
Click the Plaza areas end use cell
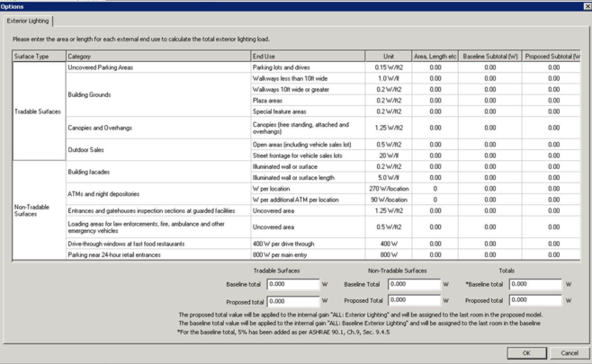[x=308, y=101]
